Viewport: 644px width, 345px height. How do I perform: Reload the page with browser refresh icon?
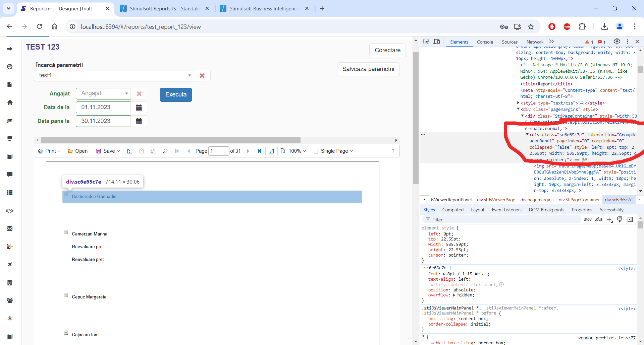tap(39, 26)
